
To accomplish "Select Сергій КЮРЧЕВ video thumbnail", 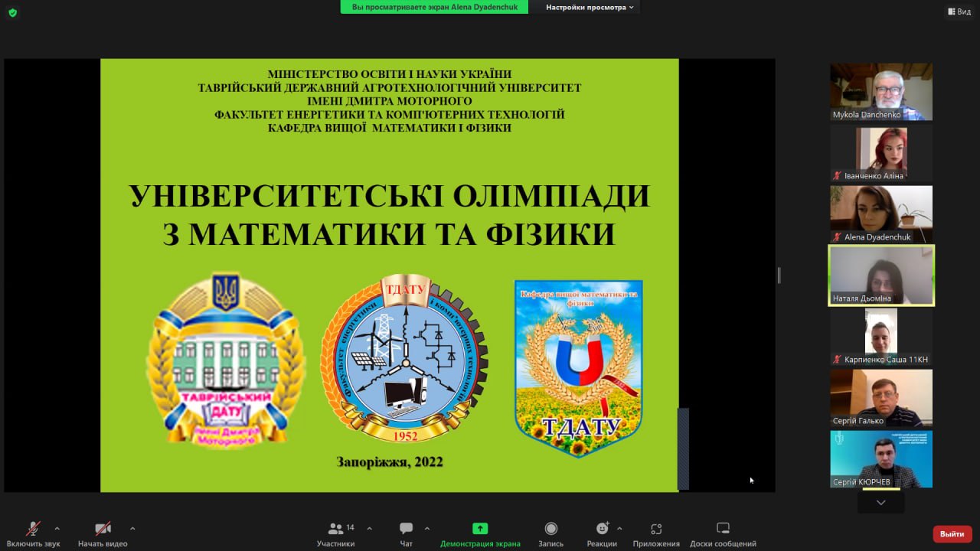I will pos(881,459).
